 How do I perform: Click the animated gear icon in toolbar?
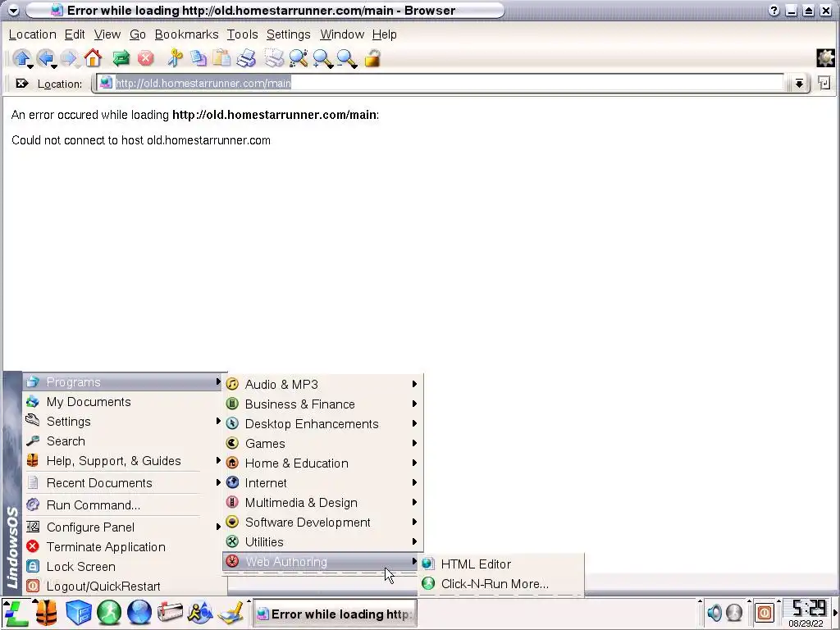tap(825, 58)
